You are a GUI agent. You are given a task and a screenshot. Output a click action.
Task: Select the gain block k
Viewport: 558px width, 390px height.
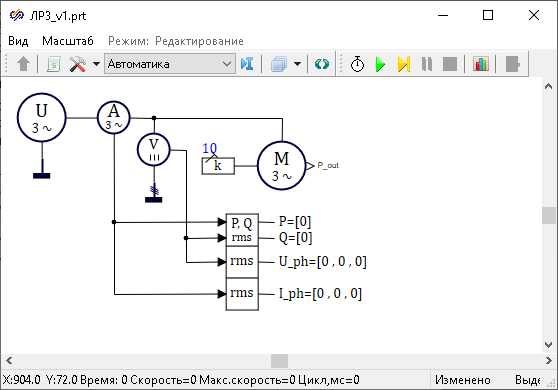[x=218, y=166]
